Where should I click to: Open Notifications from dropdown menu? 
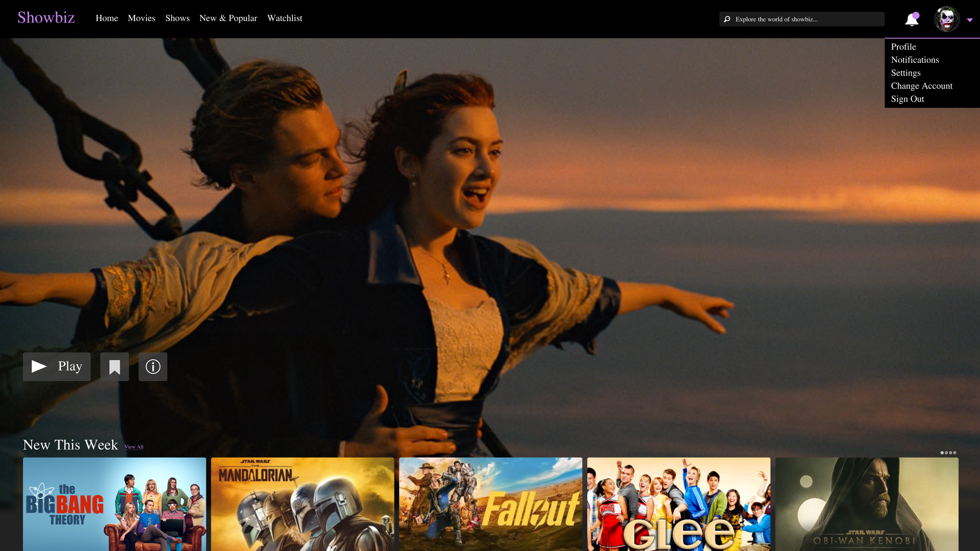point(915,60)
